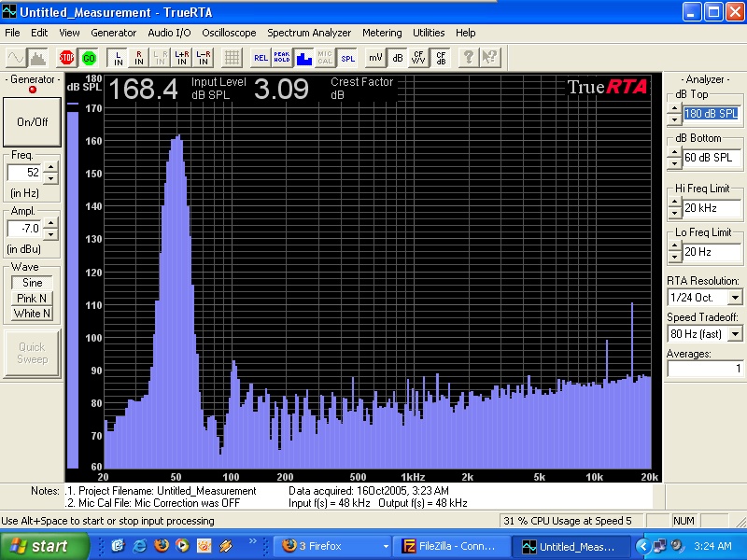This screenshot has width=747, height=560.
Task: Click the Ampl field showing -7.0
Action: [25, 229]
